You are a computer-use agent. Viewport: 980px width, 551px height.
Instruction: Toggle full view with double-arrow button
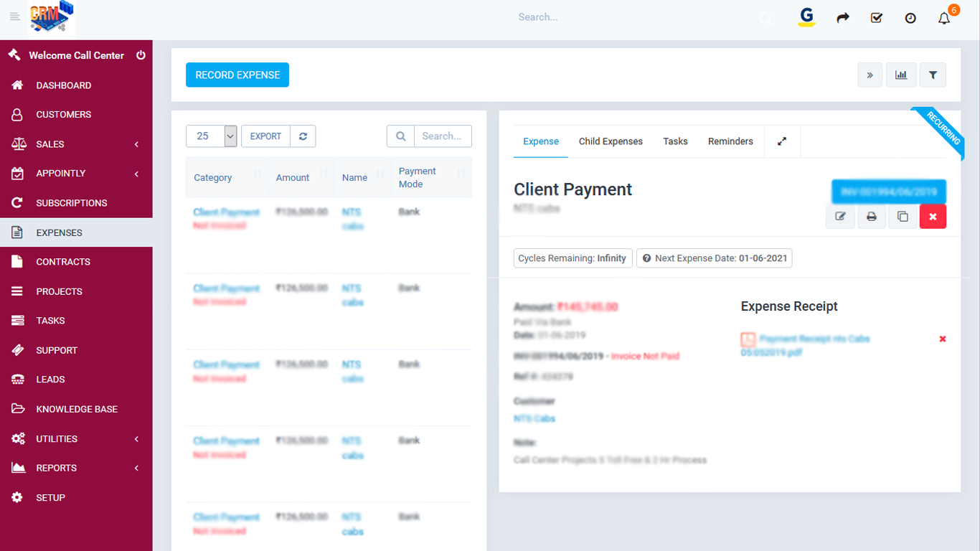coord(870,75)
